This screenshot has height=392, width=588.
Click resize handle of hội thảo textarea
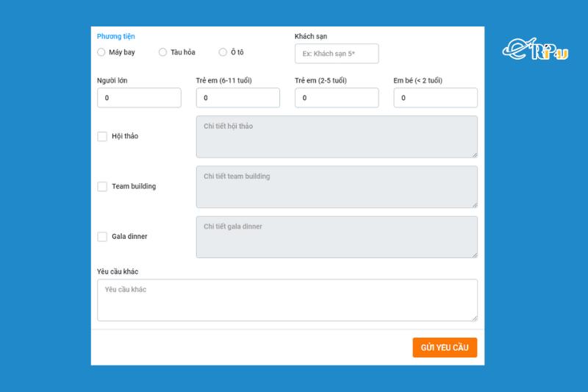(x=474, y=154)
